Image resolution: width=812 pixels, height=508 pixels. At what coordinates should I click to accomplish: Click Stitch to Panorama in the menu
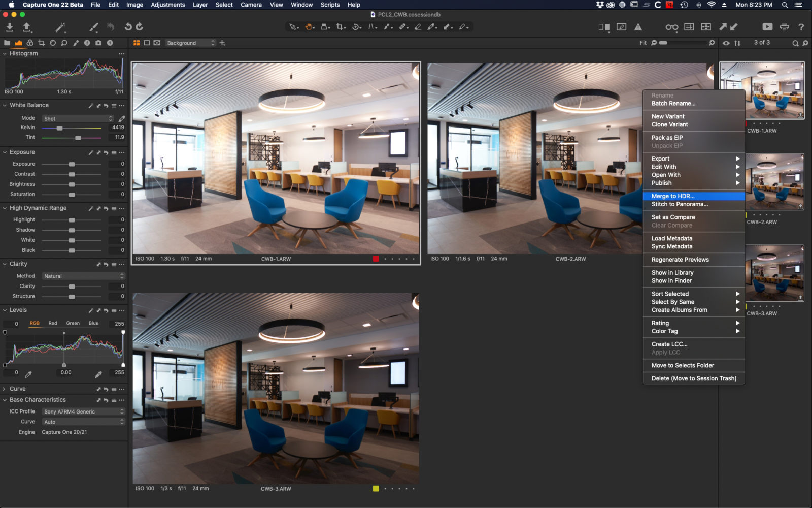679,204
